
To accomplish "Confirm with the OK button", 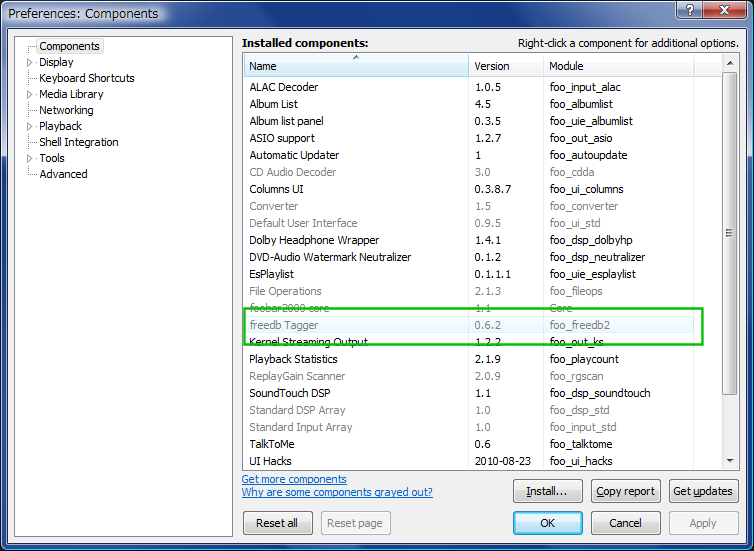I will click(547, 523).
